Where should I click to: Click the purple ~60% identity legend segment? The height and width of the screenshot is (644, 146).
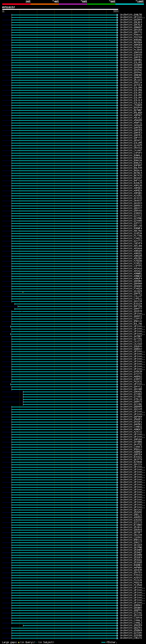[73, 4]
